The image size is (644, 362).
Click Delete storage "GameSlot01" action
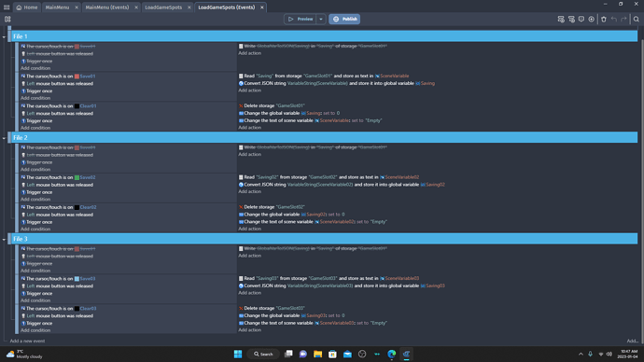tap(272, 105)
